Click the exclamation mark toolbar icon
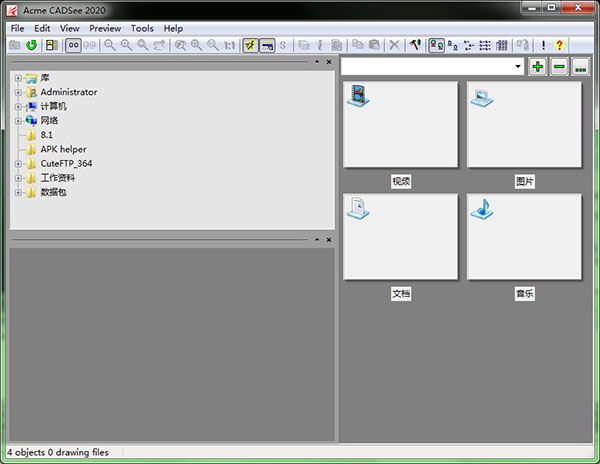This screenshot has height=464, width=600. pyautogui.click(x=543, y=45)
